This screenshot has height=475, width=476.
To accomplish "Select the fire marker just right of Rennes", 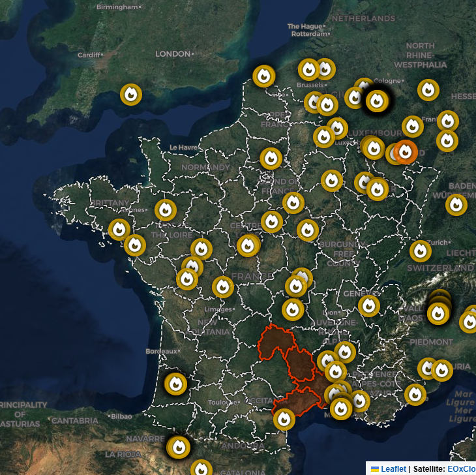I will pyautogui.click(x=166, y=210).
